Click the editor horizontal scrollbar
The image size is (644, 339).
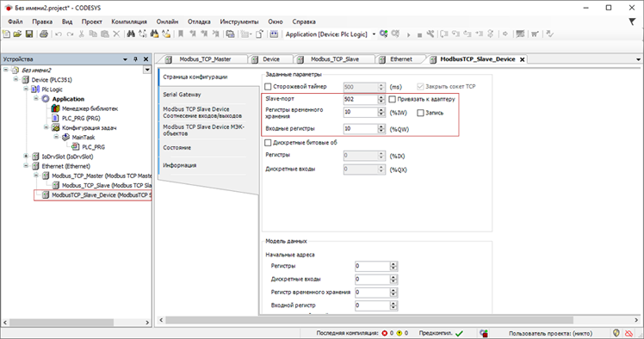(x=369, y=320)
